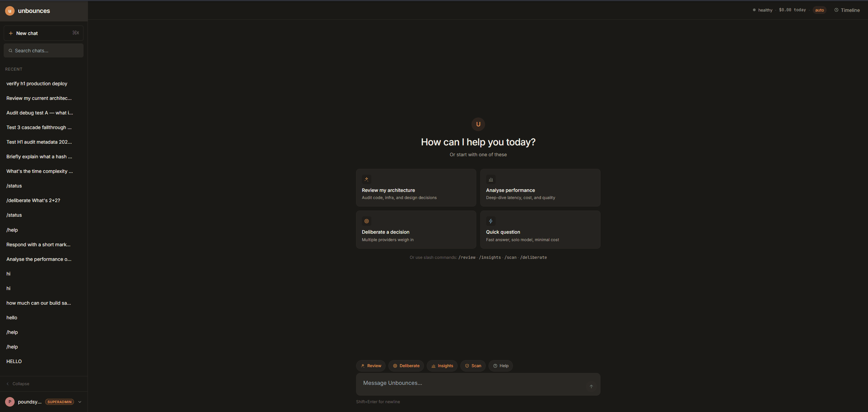Select the Deliberate quick action chip

pyautogui.click(x=406, y=366)
